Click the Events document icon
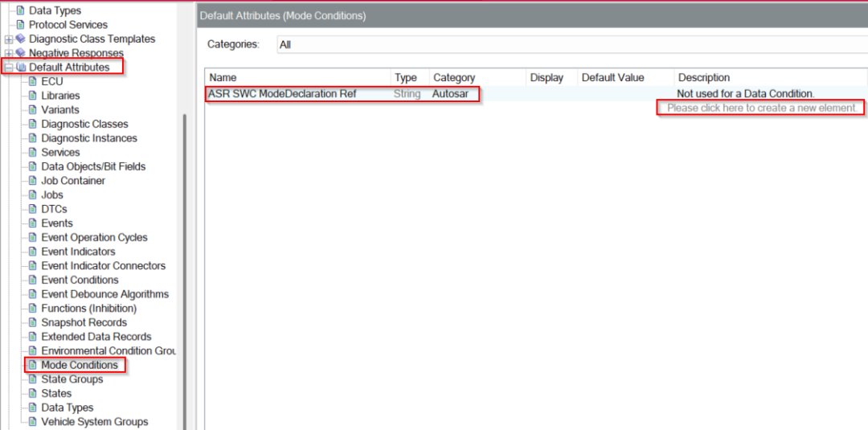This screenshot has width=868, height=430. (33, 223)
